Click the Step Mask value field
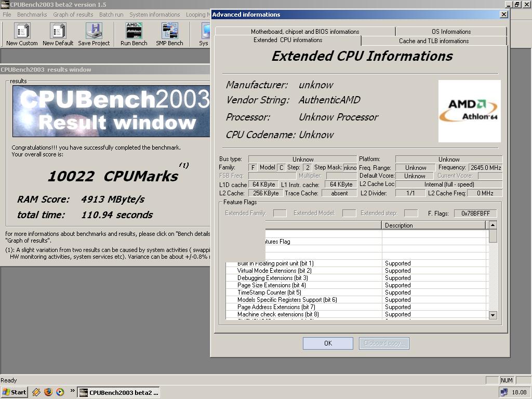Screen dimensions: 532x399 point(350,167)
